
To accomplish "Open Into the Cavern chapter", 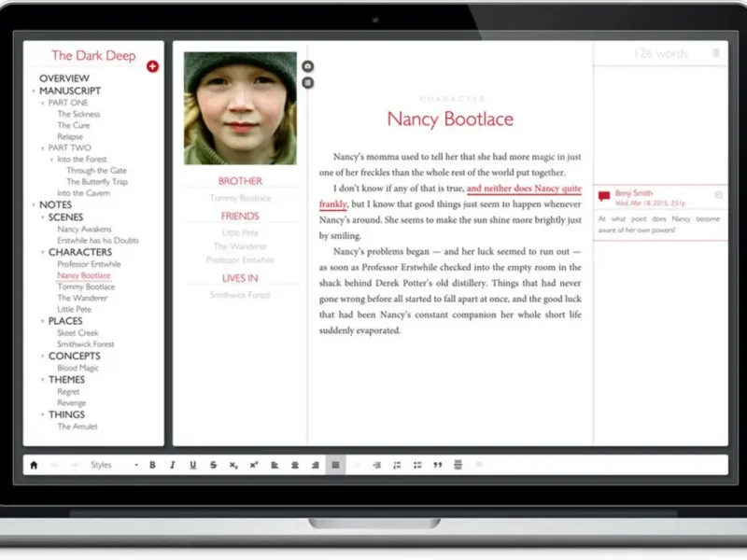I will click(x=83, y=193).
